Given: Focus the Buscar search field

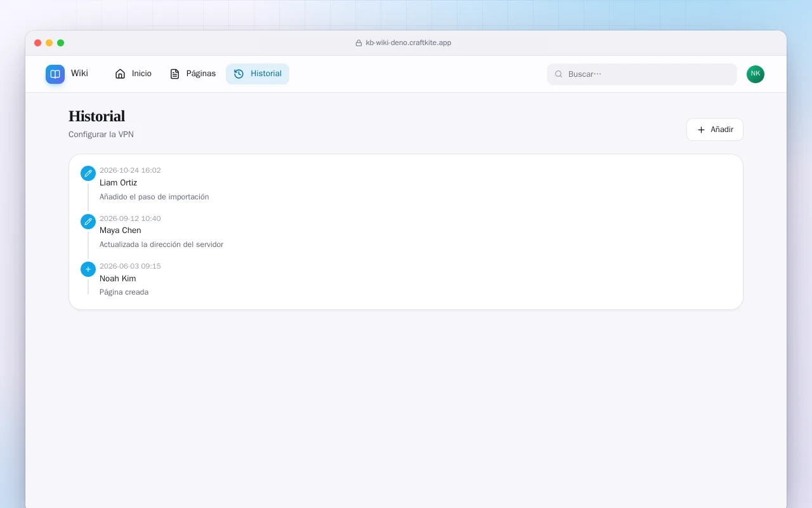Looking at the screenshot, I should pyautogui.click(x=642, y=74).
